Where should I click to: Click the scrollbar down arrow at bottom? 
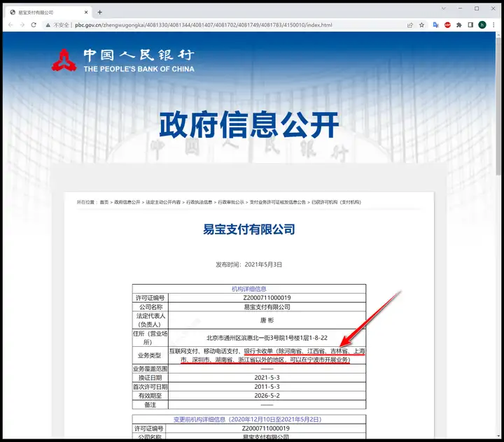point(498,436)
